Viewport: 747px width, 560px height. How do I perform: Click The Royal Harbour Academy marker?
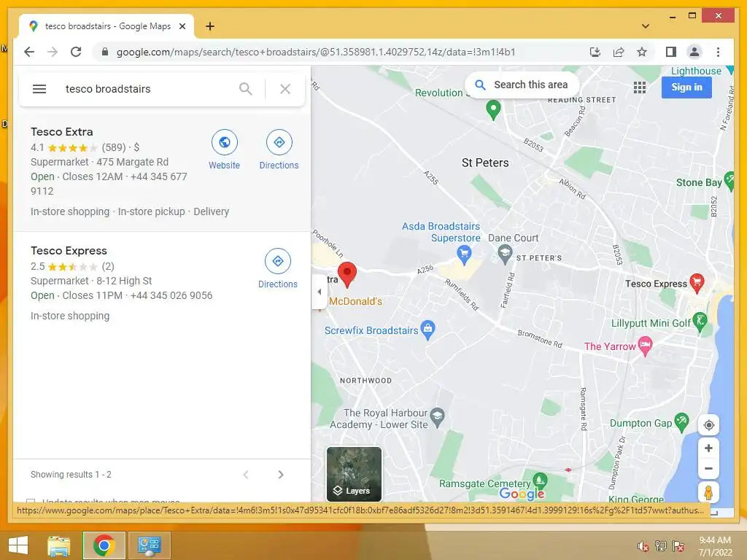[437, 416]
